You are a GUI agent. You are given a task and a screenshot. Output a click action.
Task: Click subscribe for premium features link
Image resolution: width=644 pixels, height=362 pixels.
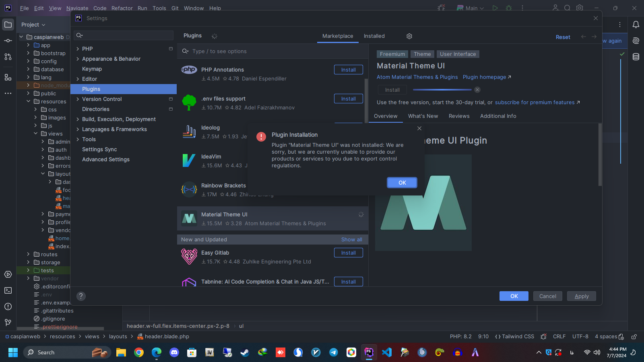(538, 102)
